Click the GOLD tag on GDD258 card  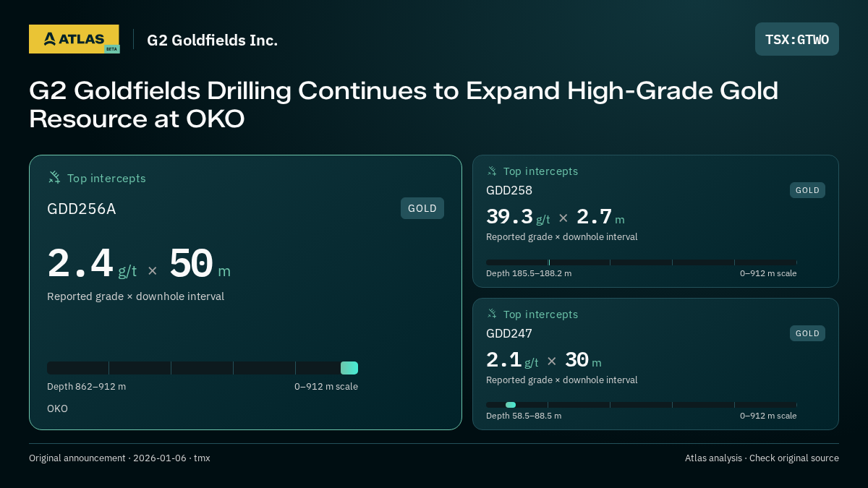click(x=807, y=190)
